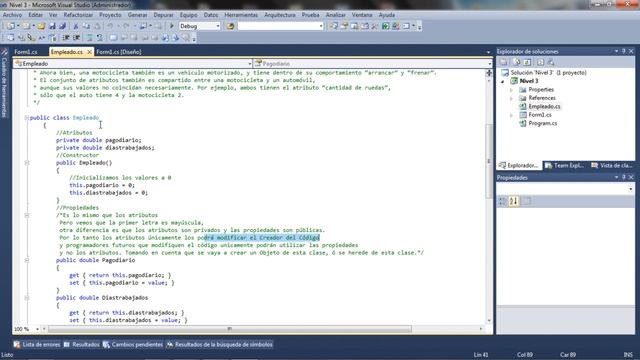Close the Empleado.cs tab

[89, 52]
